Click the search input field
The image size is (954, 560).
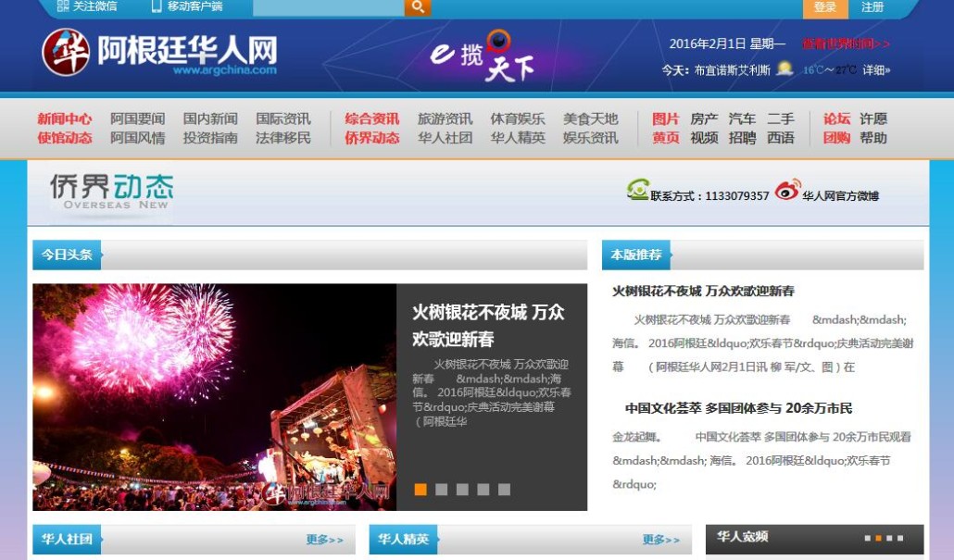[x=328, y=7]
